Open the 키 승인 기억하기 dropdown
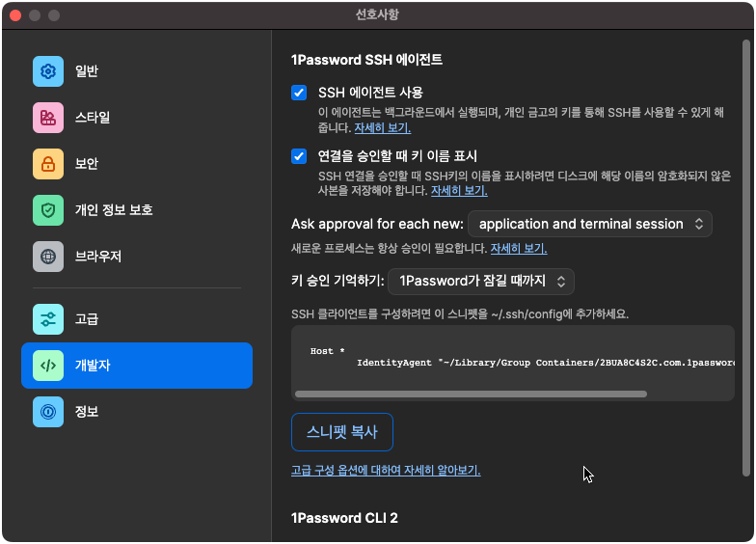Screen dimensions: 756x544 tap(480, 282)
